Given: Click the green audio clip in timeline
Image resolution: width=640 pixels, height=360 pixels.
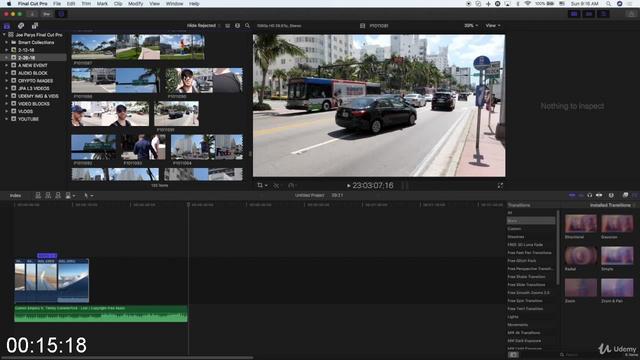Looking at the screenshot, I should click(101, 314).
